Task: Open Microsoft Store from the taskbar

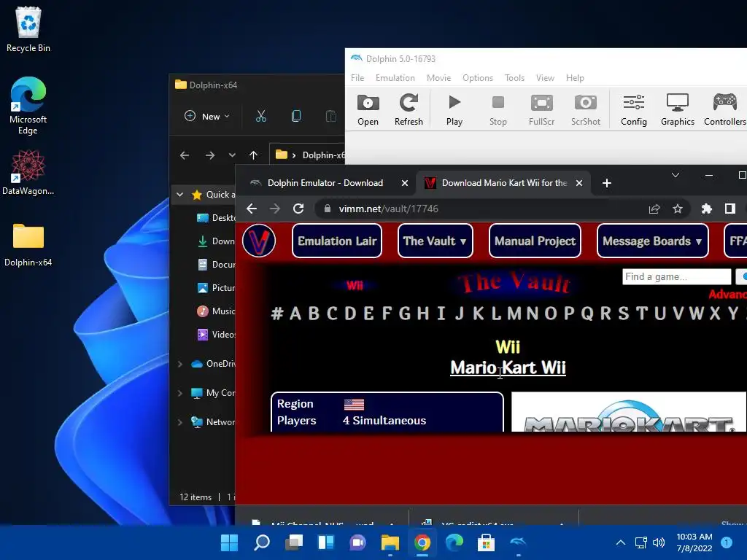Action: (486, 542)
